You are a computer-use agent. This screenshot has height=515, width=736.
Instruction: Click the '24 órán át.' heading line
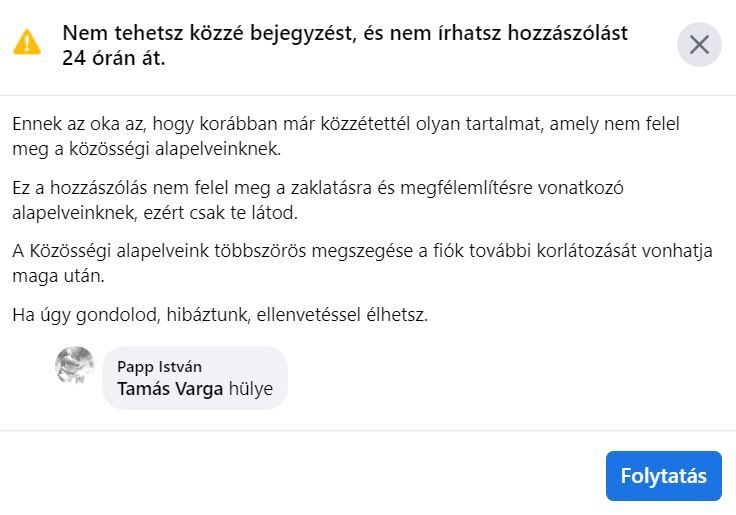tap(114, 58)
